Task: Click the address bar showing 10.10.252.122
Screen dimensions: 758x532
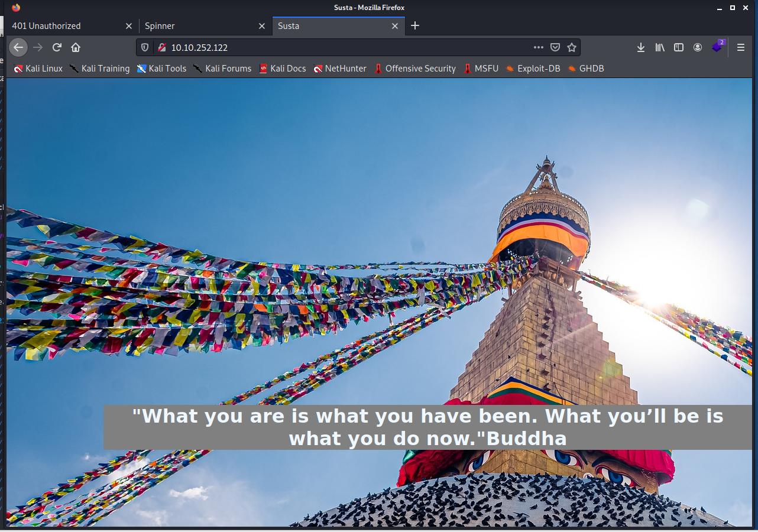Action: tap(343, 47)
